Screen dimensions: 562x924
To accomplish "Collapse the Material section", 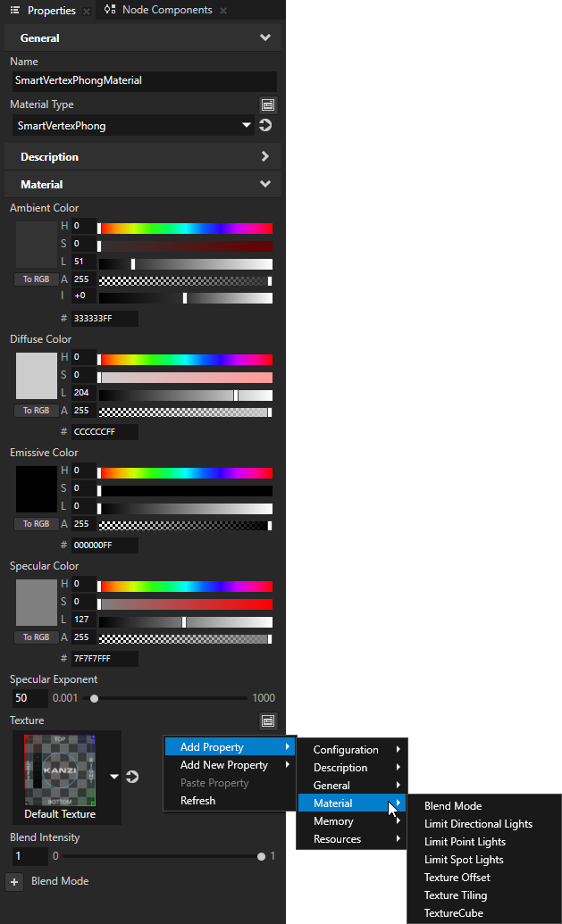I will coord(264,185).
